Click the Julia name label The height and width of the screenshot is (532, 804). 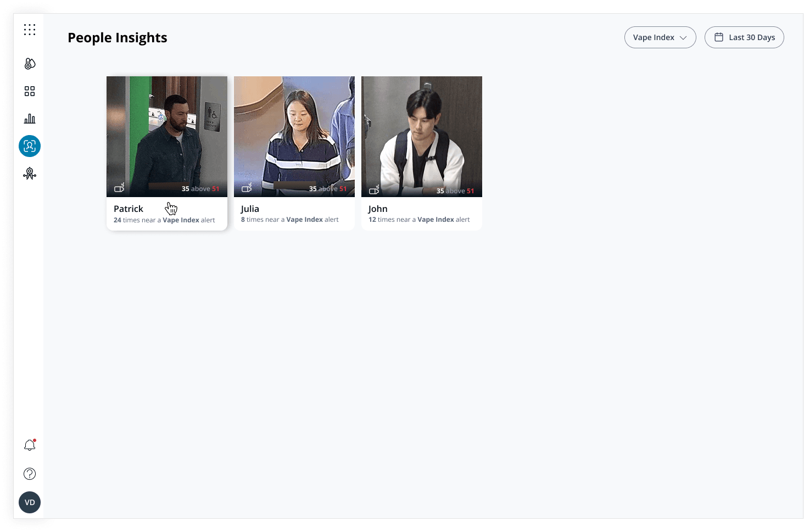[250, 209]
